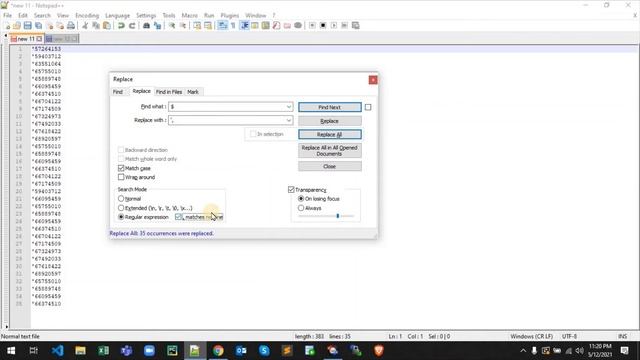The width and height of the screenshot is (640, 360).
Task: Switch to the Mark tab
Action: (x=193, y=92)
